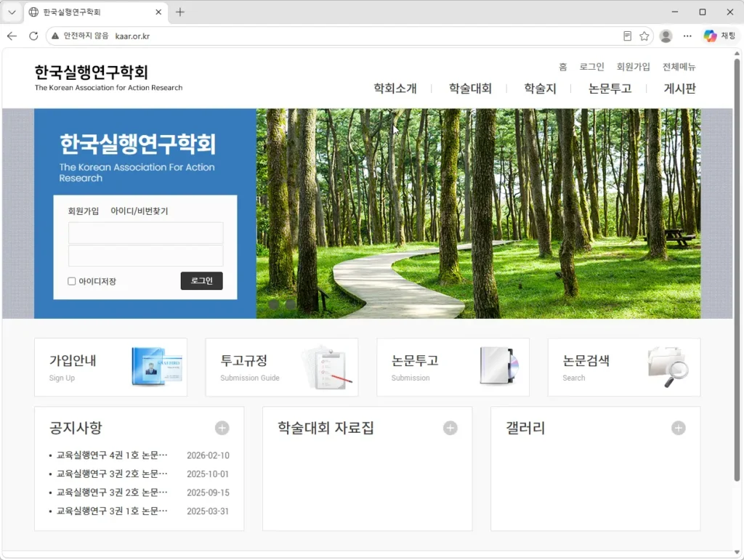Viewport: 744px width, 560px height.
Task: Click the clipboard icon on 투고규정
Action: coord(328,368)
